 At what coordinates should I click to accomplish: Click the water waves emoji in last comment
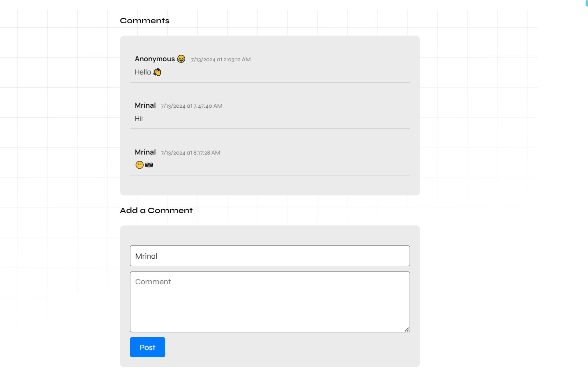(149, 165)
